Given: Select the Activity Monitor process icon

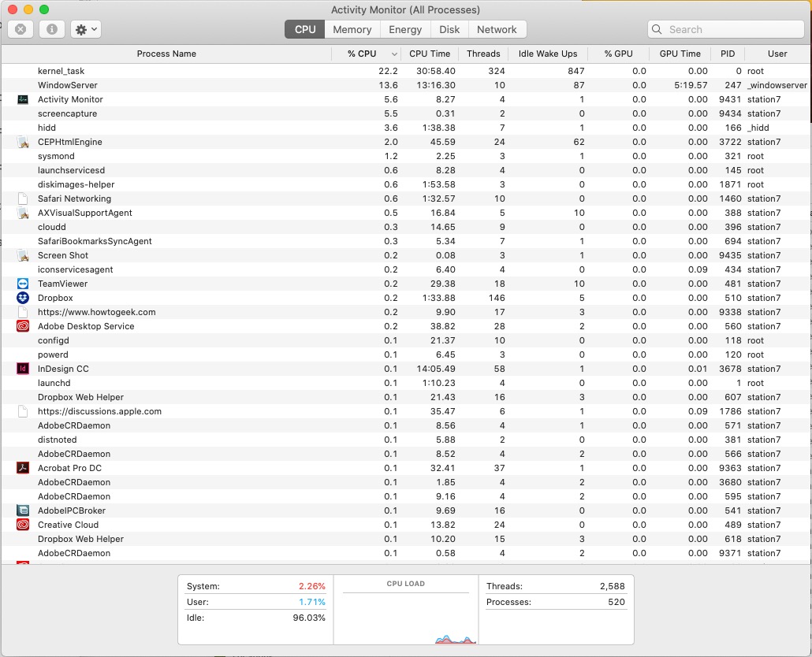Looking at the screenshot, I should pyautogui.click(x=23, y=99).
